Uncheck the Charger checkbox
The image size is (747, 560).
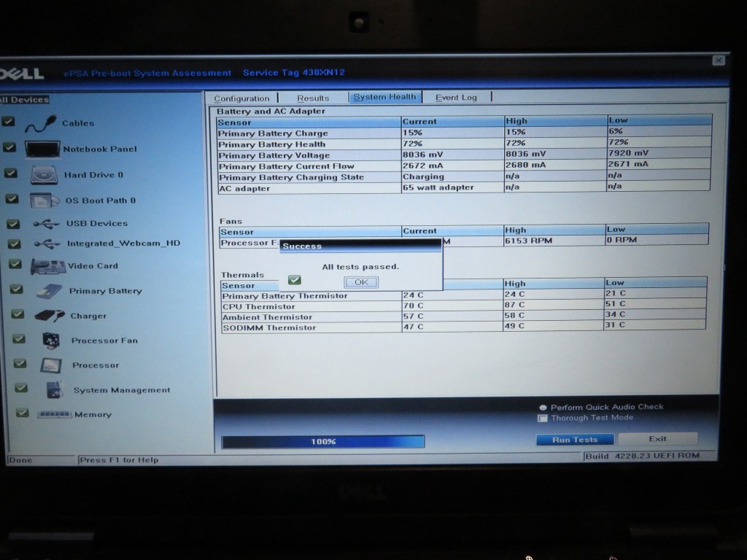18,314
